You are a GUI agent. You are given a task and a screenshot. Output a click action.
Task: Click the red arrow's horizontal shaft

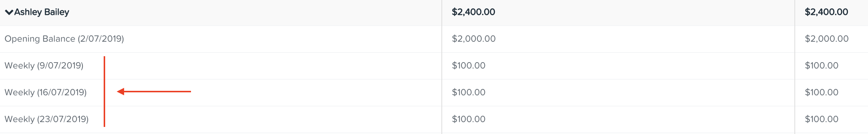[x=157, y=91]
